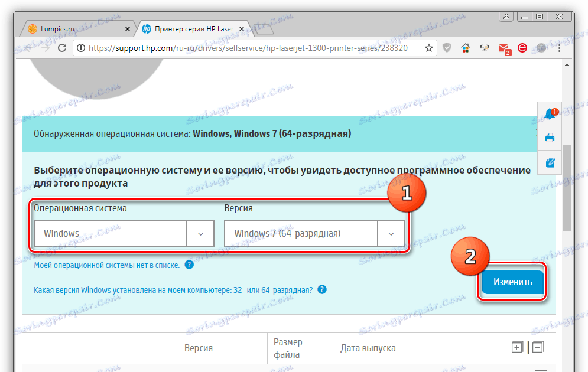
Task: View site info icon in address bar
Action: point(80,48)
